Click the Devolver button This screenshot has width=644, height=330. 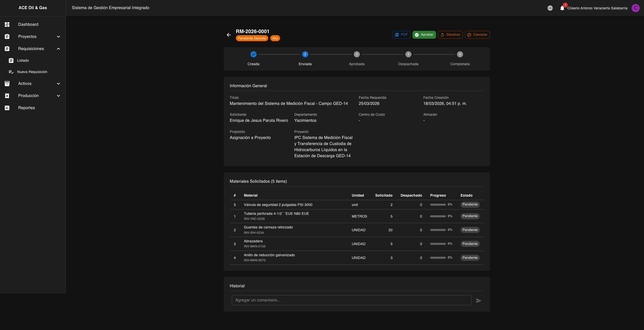[450, 35]
